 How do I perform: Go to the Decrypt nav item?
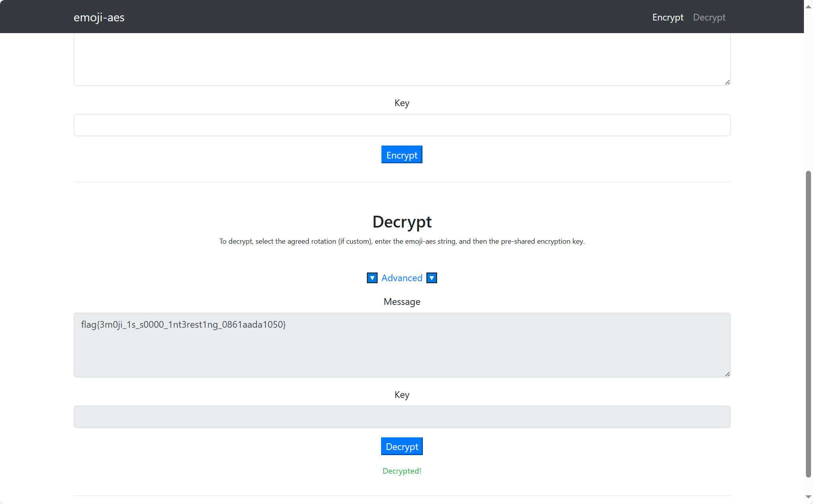pyautogui.click(x=709, y=17)
